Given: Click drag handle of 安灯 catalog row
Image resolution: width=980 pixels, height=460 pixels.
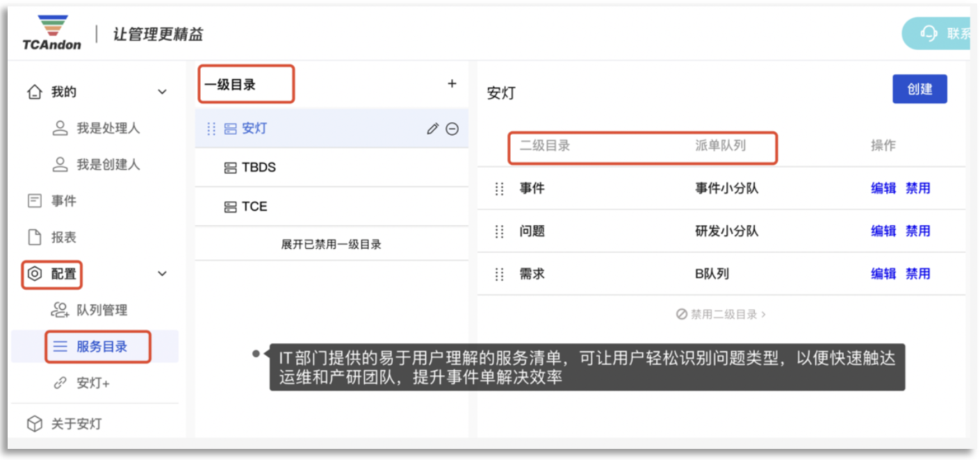Looking at the screenshot, I should [212, 129].
